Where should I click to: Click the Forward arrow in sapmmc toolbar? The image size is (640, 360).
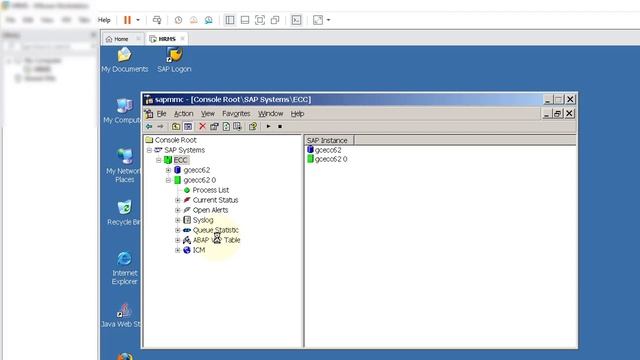pyautogui.click(x=160, y=127)
